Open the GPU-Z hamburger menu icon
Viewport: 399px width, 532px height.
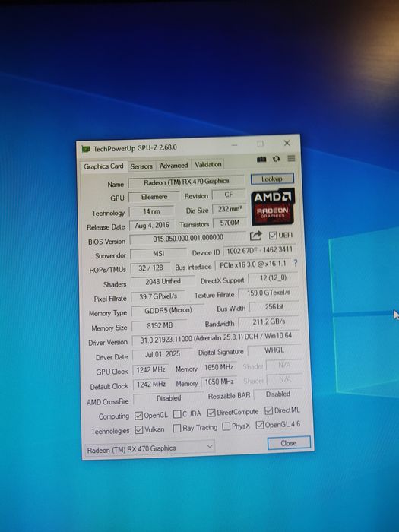[291, 158]
